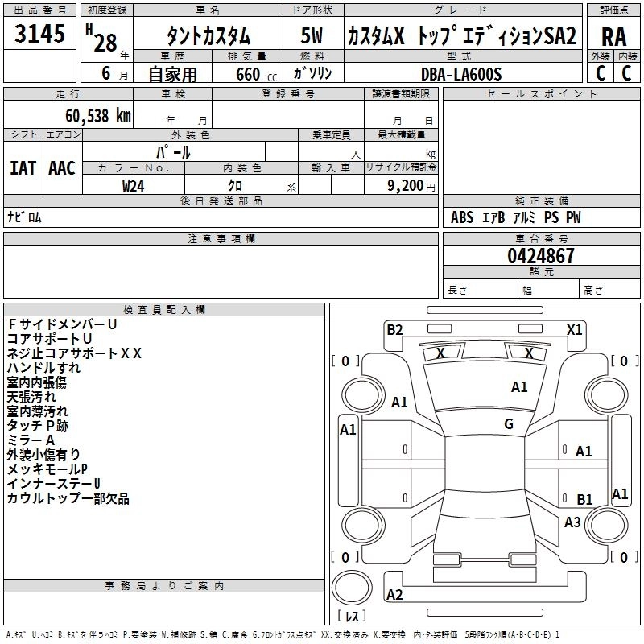Click the B2 mark on car diagram
644x644 pixels.
point(394,329)
